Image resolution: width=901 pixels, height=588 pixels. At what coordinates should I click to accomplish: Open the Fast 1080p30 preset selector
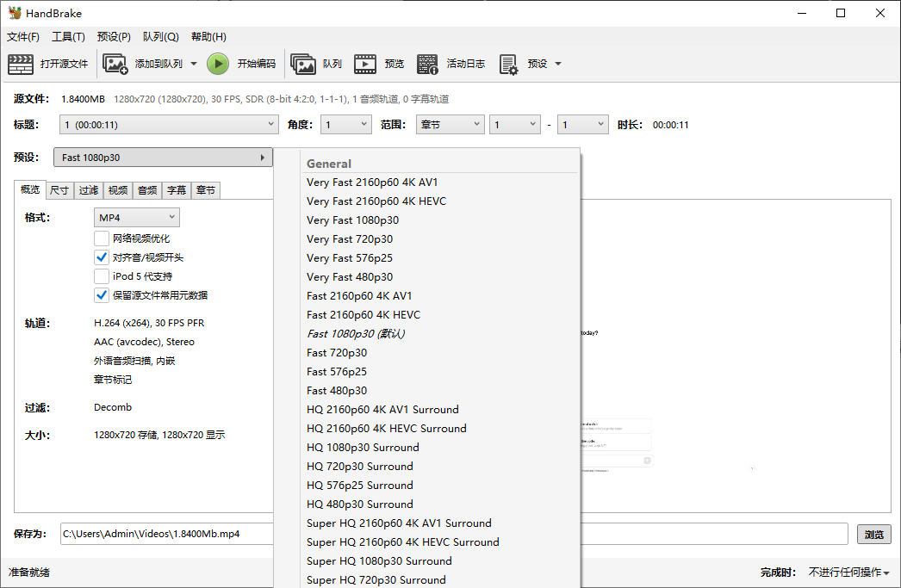click(x=163, y=158)
